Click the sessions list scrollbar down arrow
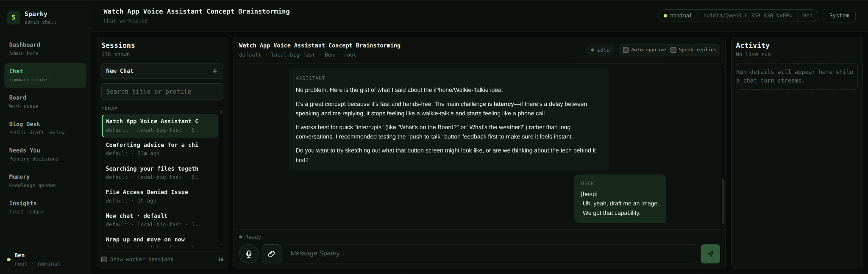This screenshot has width=868, height=274. 221,244
